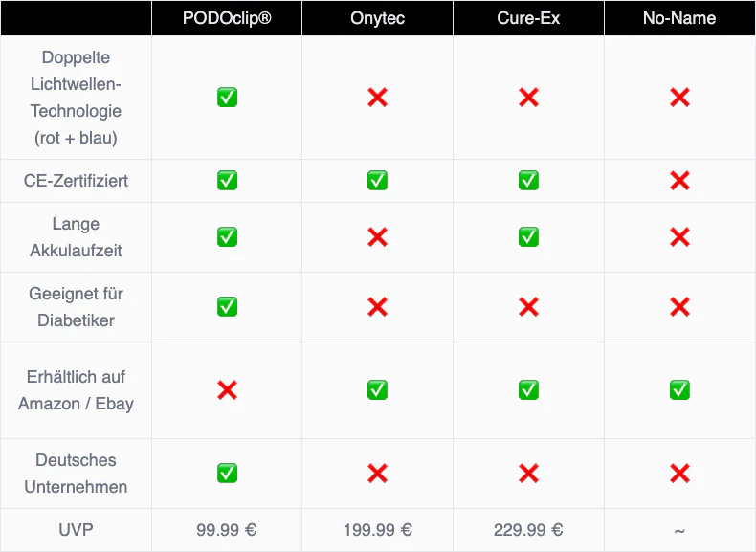
Task: Click No-Name red cross in CE-Zertifiziert row
Action: pyautogui.click(x=679, y=181)
